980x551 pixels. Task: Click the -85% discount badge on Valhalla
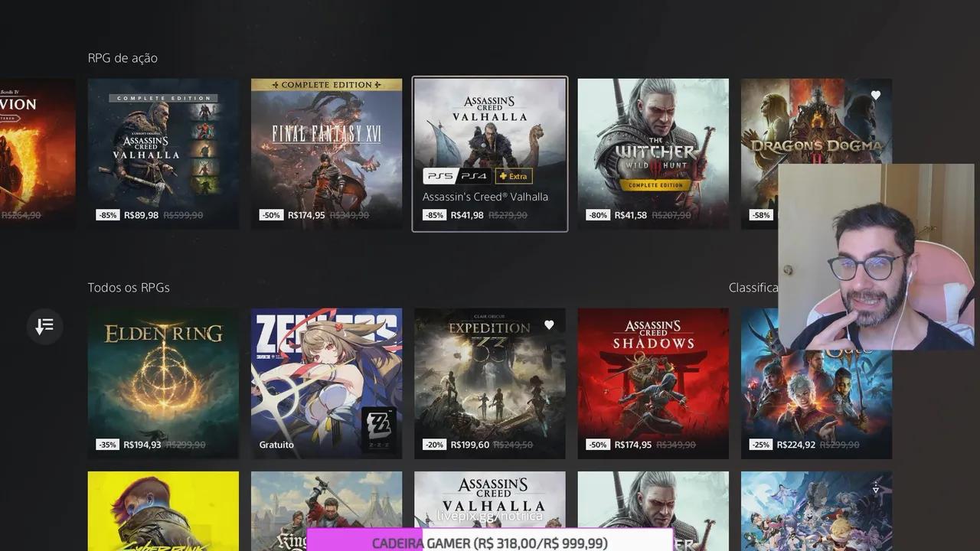pyautogui.click(x=434, y=214)
